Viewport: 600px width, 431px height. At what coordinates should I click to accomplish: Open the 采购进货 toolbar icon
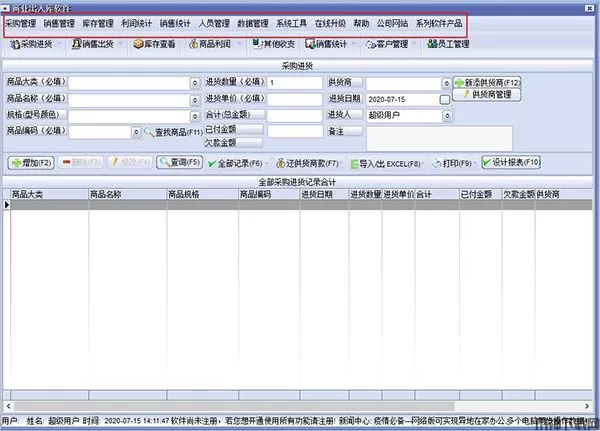(14, 45)
